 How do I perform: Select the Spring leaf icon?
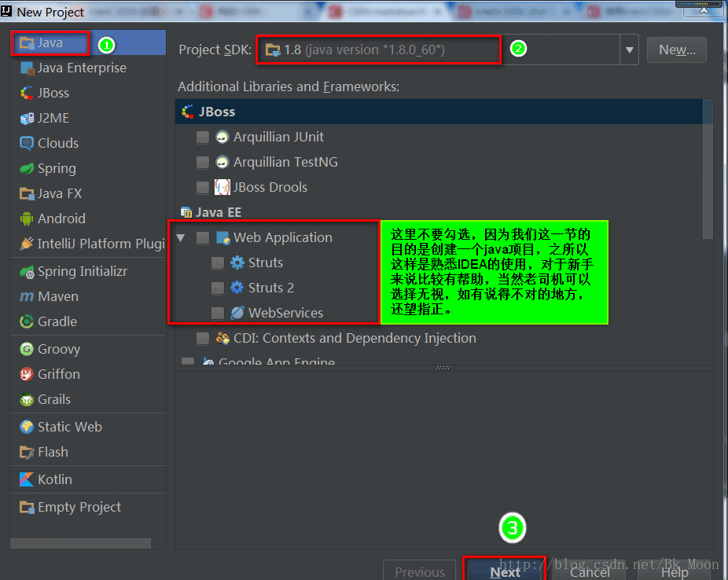pyautogui.click(x=27, y=168)
